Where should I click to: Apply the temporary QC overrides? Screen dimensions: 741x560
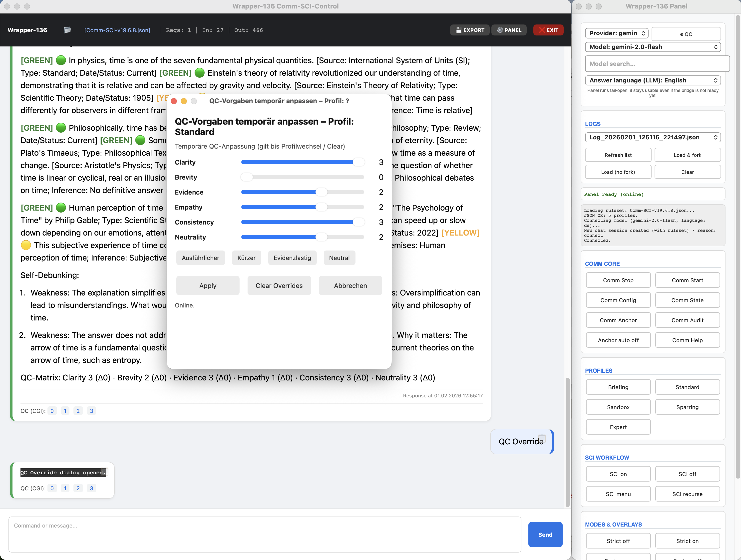(x=208, y=285)
